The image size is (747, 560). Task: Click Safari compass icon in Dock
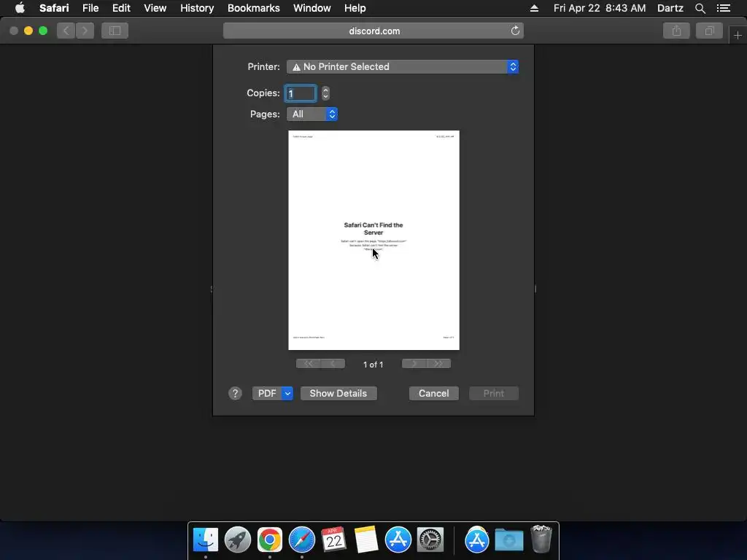pyautogui.click(x=301, y=540)
